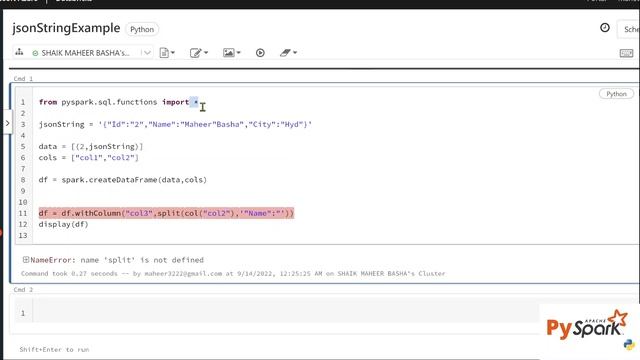Open the File menu icon dropdown
Image resolution: width=640 pixels, height=360 pixels.
pos(167,53)
